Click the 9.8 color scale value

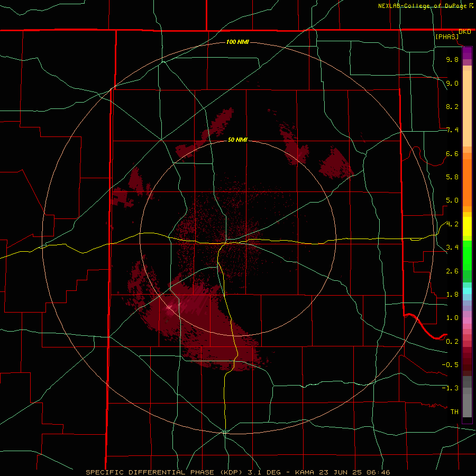pos(452,60)
